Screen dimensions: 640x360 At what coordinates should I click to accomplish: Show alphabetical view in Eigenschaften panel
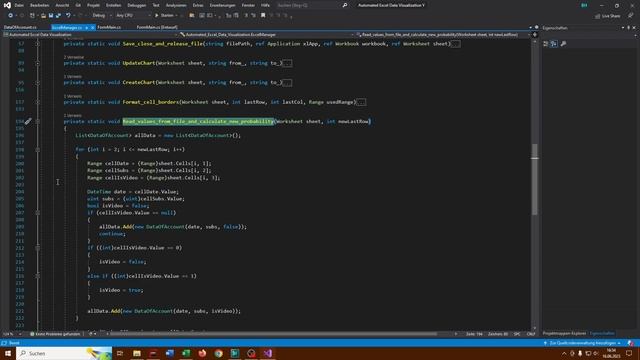(554, 44)
